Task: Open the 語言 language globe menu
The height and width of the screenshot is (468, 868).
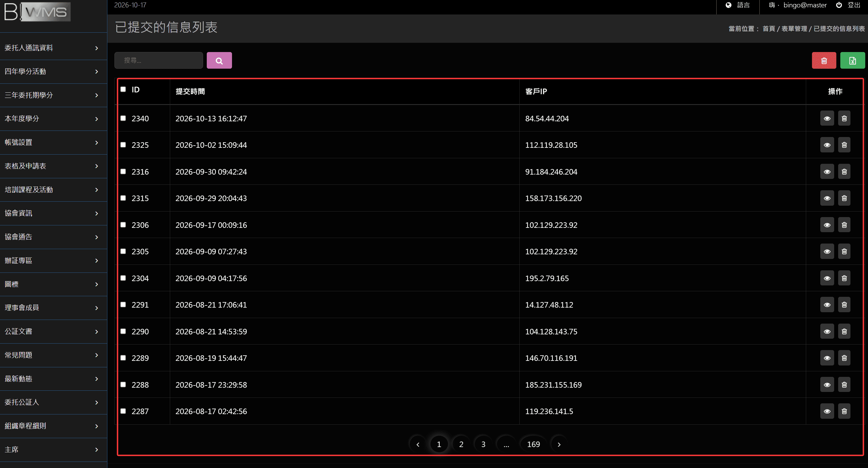Action: click(738, 5)
